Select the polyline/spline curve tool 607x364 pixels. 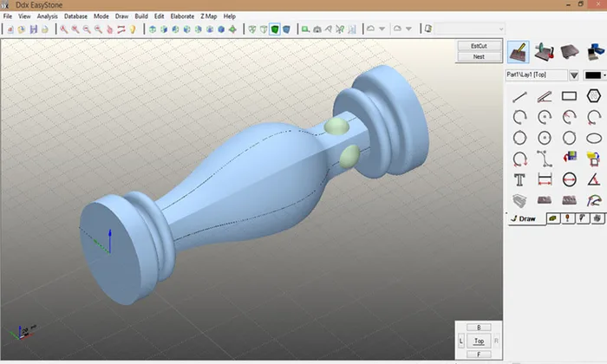pos(545,159)
